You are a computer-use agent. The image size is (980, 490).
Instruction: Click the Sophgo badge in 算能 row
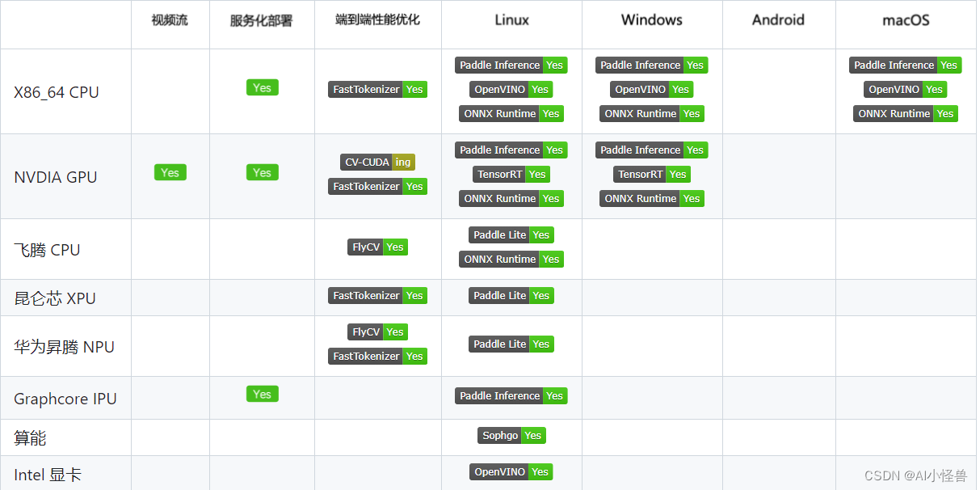(x=511, y=435)
